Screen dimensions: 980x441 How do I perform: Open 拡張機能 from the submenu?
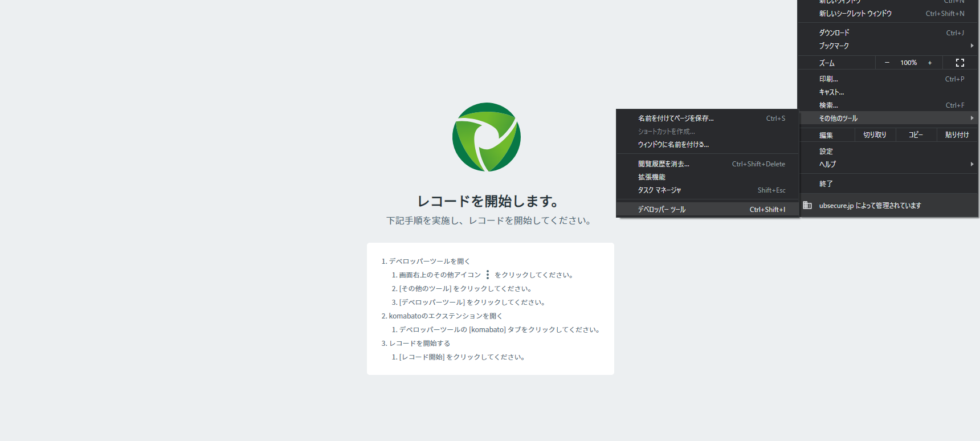point(708,177)
